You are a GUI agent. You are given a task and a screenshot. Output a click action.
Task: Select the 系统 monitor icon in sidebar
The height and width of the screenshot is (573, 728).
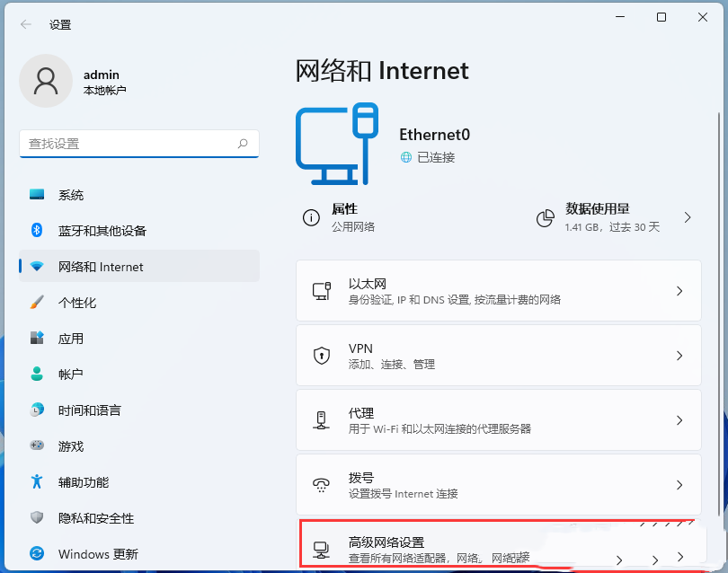[x=36, y=195]
